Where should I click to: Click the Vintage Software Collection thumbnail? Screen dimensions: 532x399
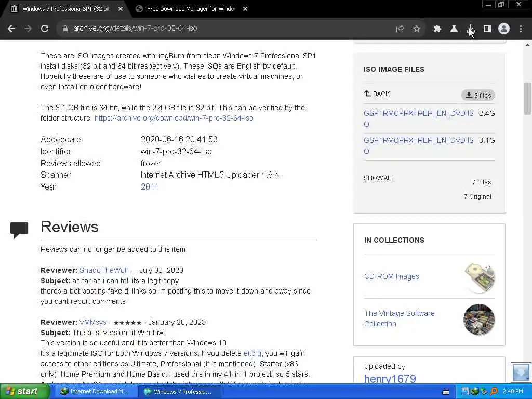tap(478, 320)
